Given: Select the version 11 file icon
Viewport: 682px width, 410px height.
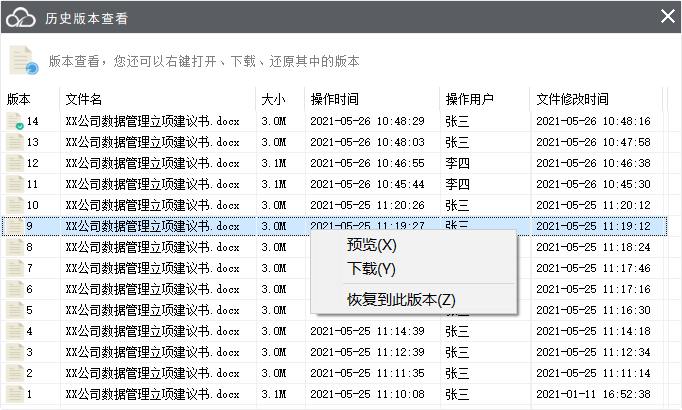Looking at the screenshot, I should tap(14, 184).
